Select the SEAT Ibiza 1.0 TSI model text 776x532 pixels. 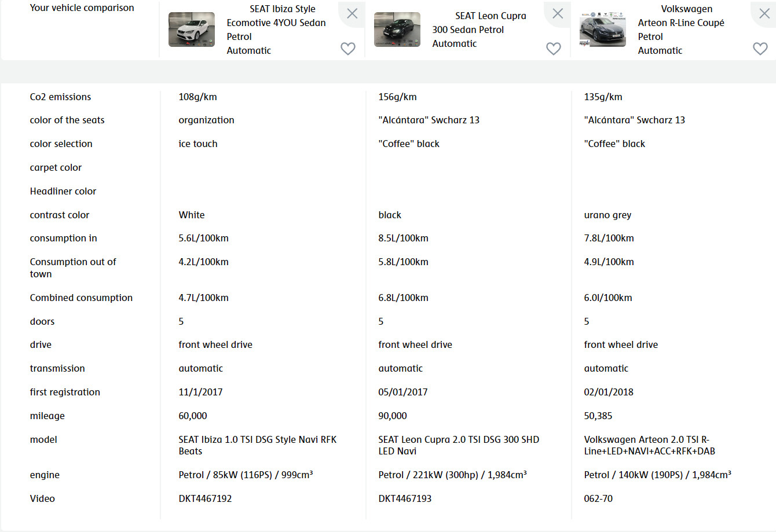[x=258, y=446]
